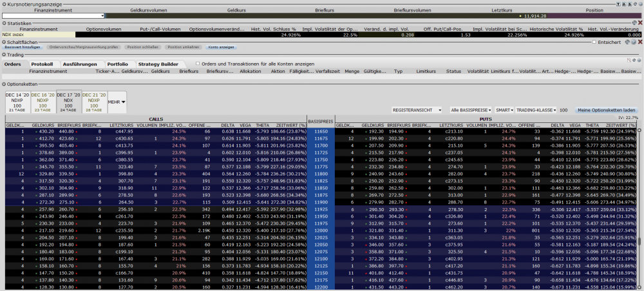This screenshot has height=291, width=644.
Task: Open the Alle BASISPREISE dropdown
Action: [470, 110]
